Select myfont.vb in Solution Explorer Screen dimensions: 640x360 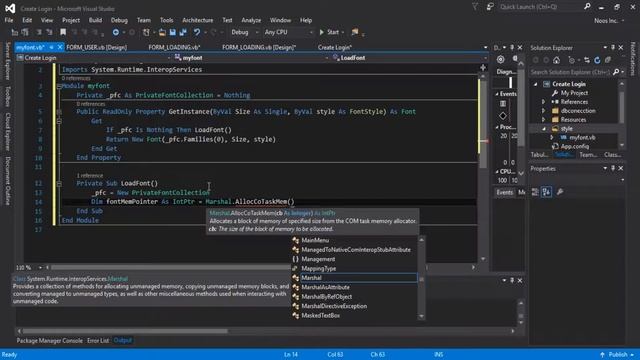pos(582,138)
